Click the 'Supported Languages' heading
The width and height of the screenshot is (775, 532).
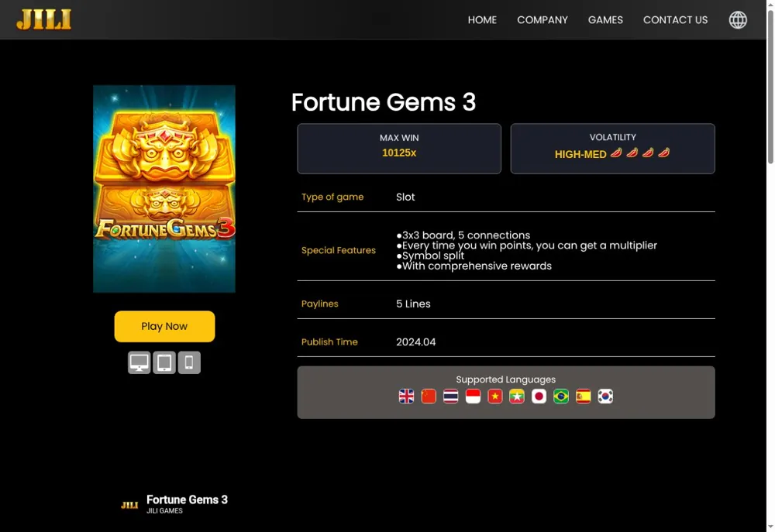(505, 379)
